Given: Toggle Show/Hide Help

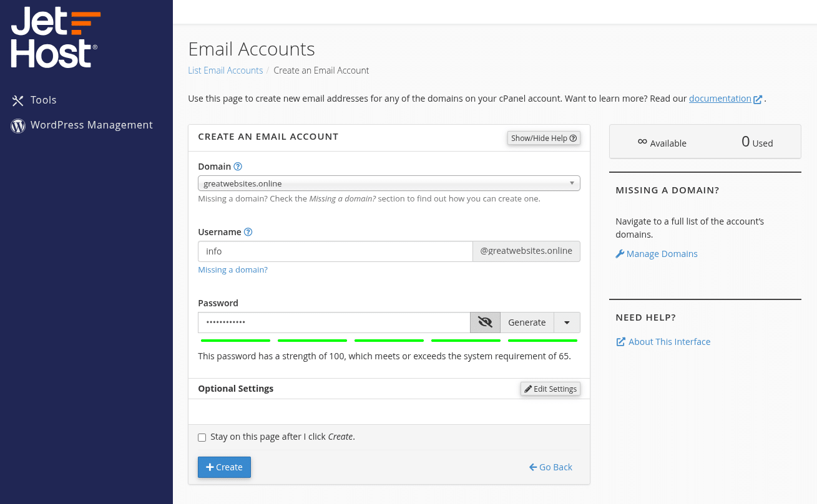Looking at the screenshot, I should pos(544,138).
